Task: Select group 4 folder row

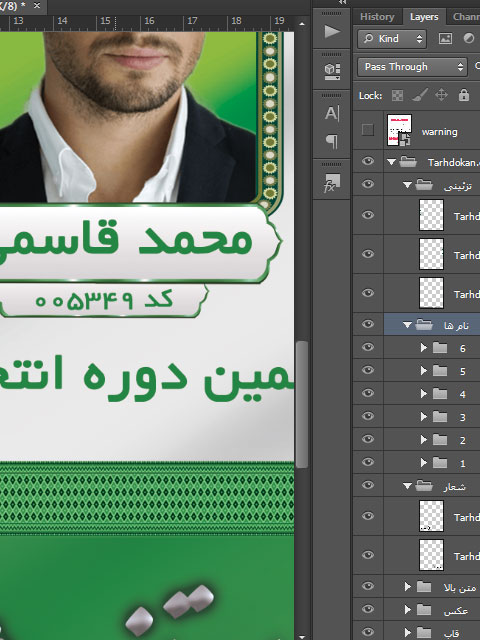Action: [432, 394]
